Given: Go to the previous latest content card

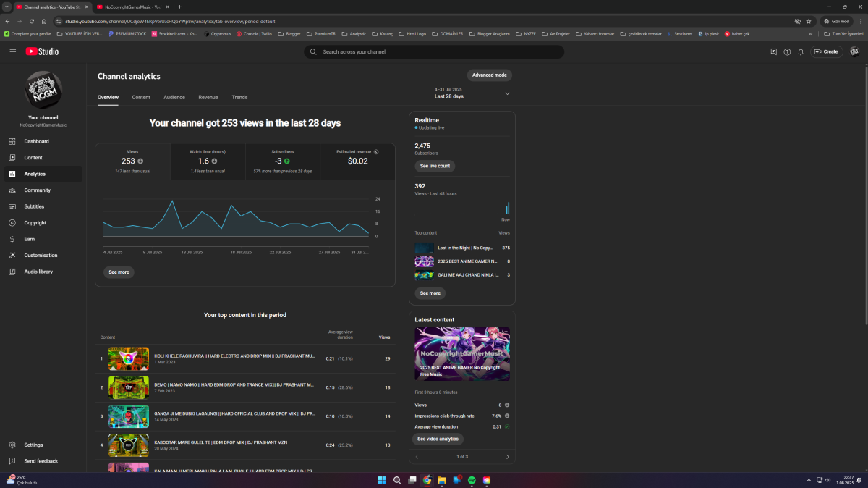Looking at the screenshot, I should coord(417,457).
